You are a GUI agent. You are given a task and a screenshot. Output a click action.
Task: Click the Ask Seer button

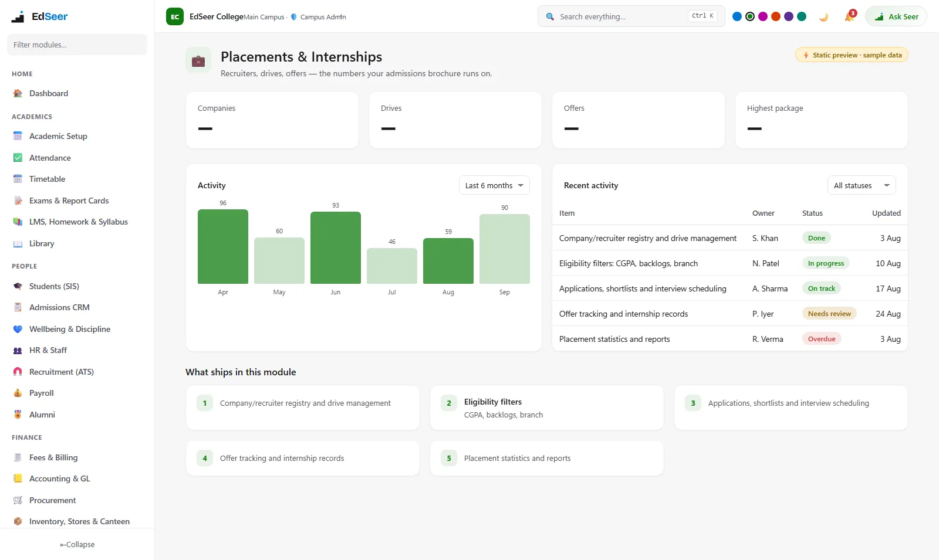click(896, 16)
